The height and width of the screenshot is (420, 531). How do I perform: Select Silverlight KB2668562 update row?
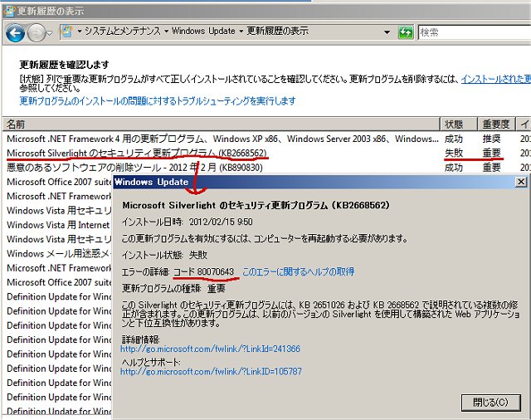(x=265, y=153)
